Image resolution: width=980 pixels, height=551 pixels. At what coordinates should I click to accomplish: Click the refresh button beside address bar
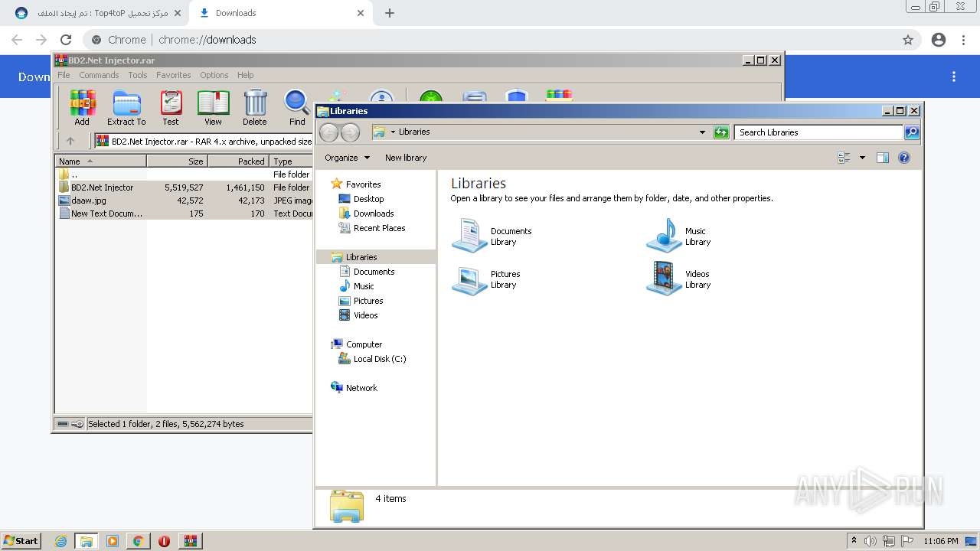[x=721, y=132]
